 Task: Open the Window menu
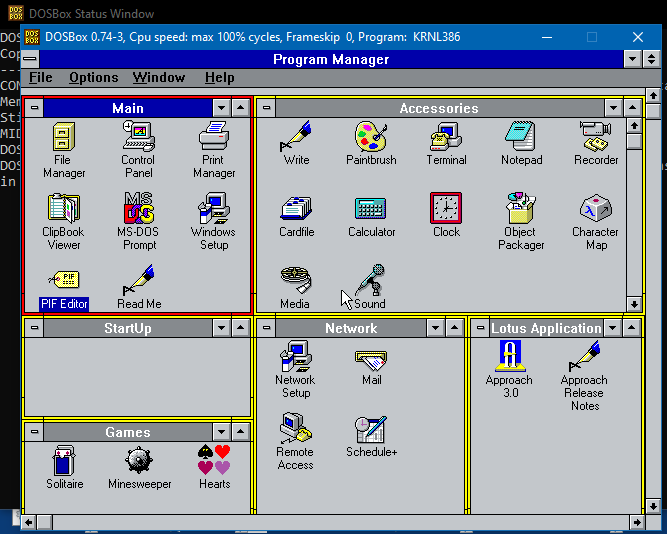point(159,77)
